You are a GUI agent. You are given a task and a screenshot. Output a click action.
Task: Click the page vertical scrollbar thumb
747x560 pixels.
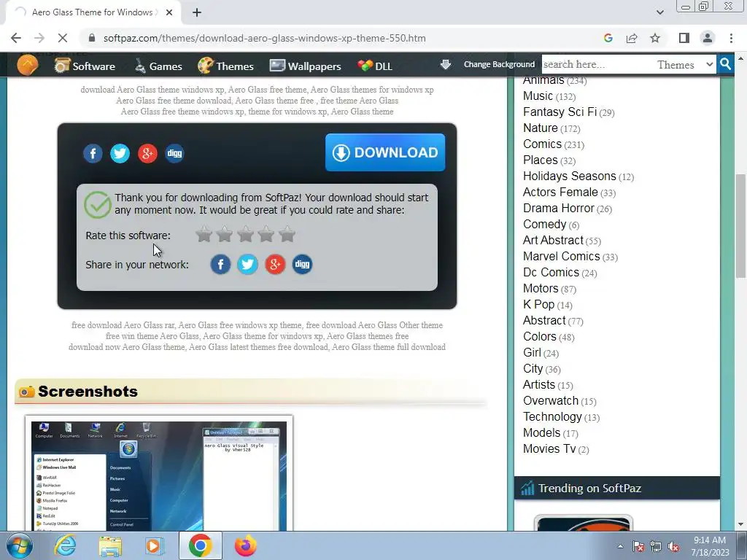tap(740, 226)
